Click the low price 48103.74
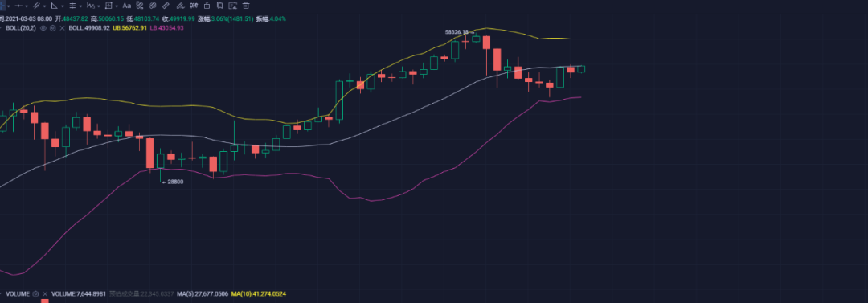The image size is (868, 303). pyautogui.click(x=147, y=18)
